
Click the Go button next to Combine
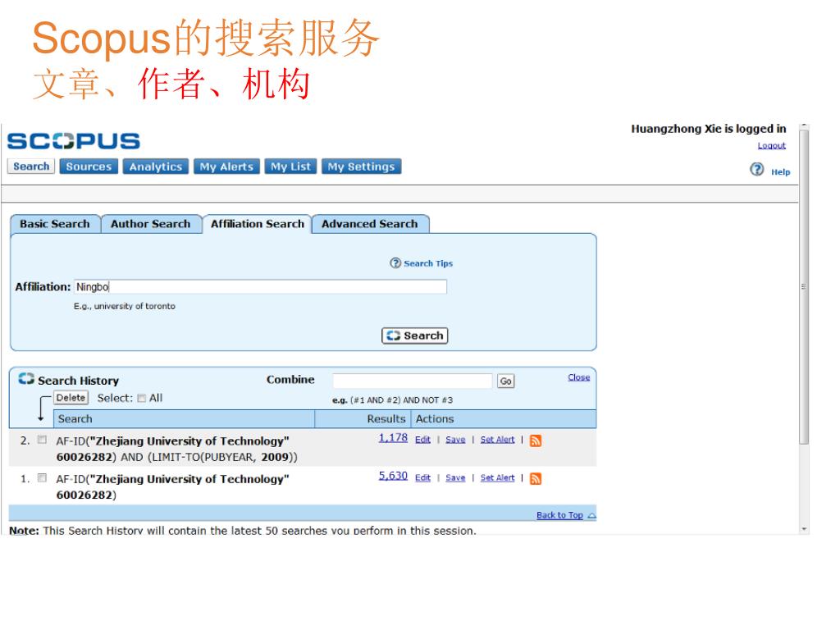pyautogui.click(x=505, y=381)
